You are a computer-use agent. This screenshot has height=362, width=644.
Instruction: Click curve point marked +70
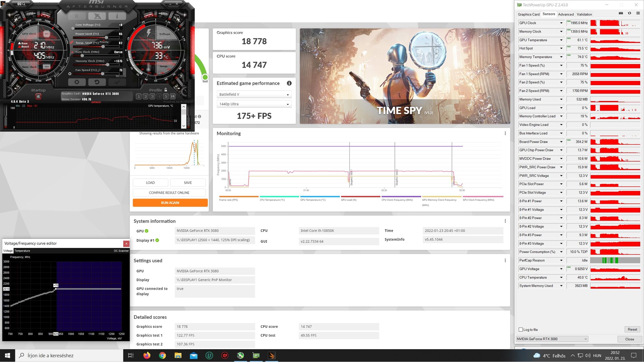coord(56,289)
